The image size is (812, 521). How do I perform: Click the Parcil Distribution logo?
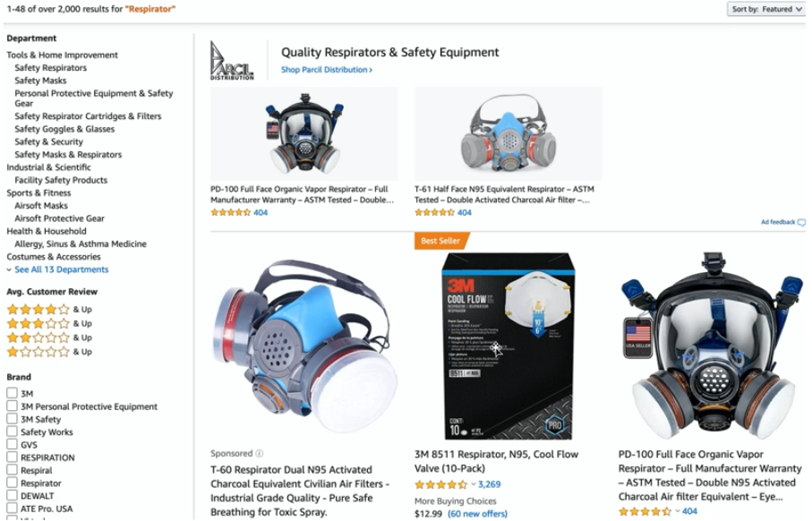tap(232, 61)
